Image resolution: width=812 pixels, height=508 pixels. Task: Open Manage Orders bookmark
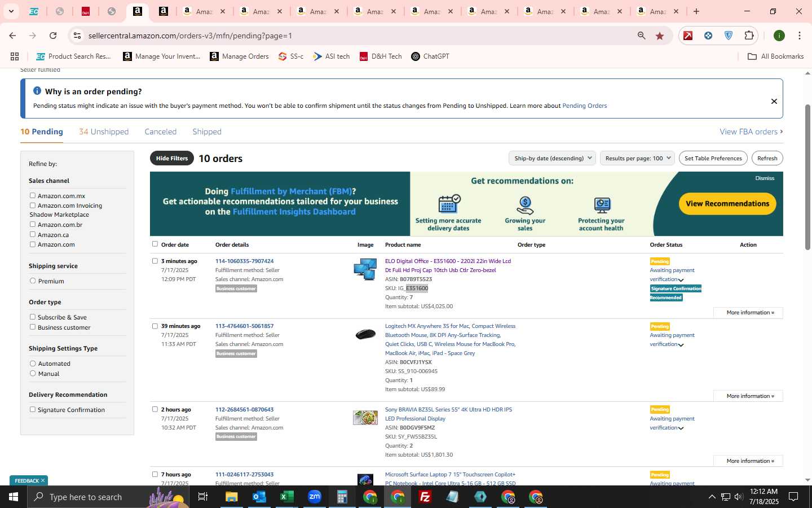click(239, 56)
